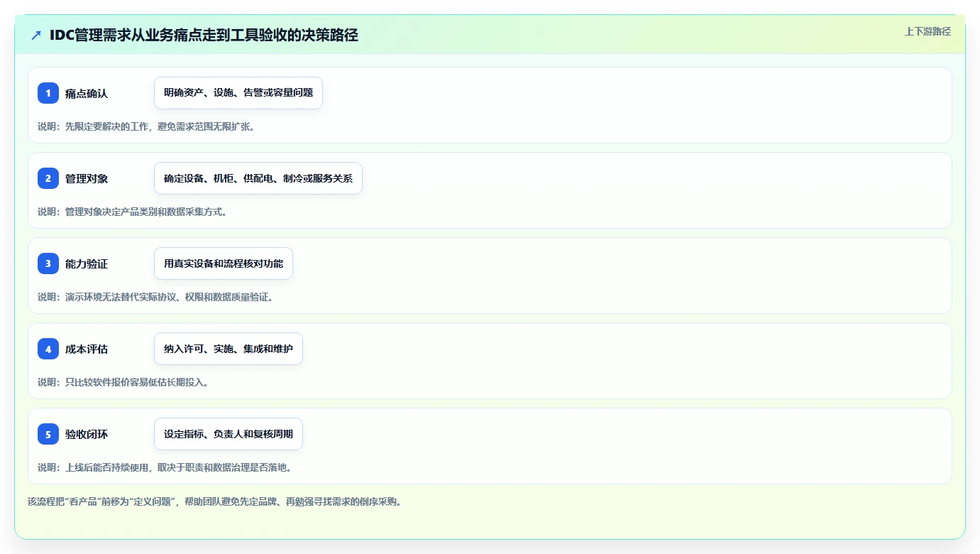Click the footer summary starting 该流程把

click(x=216, y=501)
